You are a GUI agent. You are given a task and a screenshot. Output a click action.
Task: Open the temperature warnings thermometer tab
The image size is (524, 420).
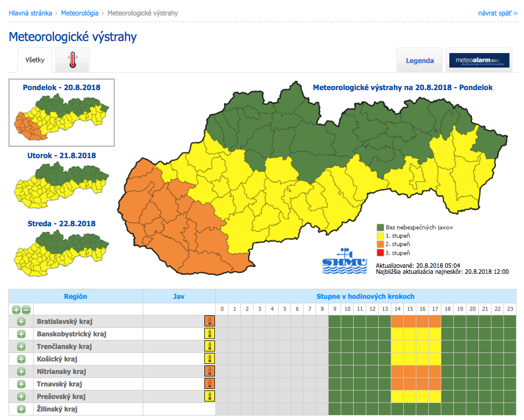[73, 61]
